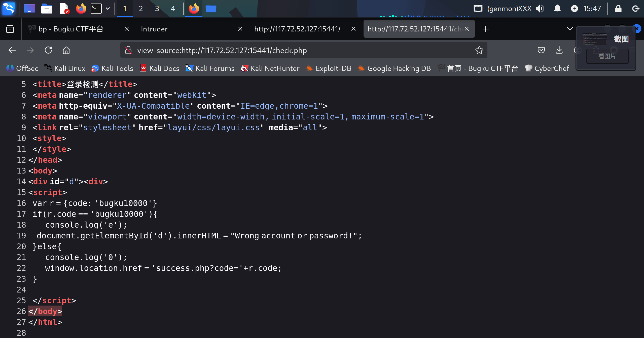This screenshot has width=644, height=338.
Task: Expand the list all tabs chevron
Action: click(x=570, y=29)
